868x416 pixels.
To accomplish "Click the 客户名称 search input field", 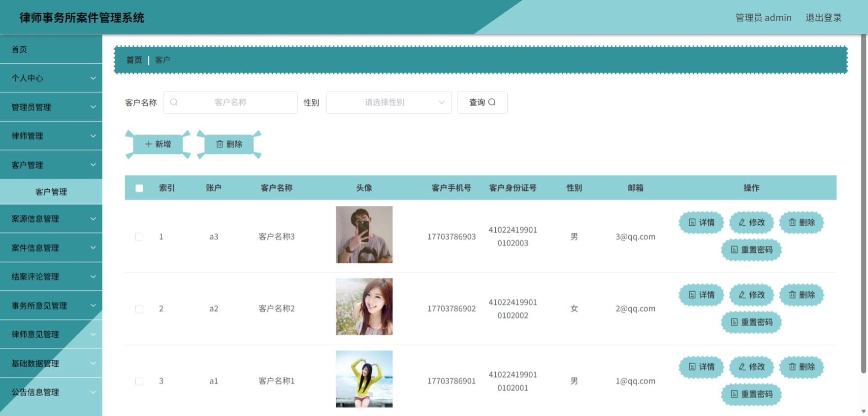I will coord(230,103).
